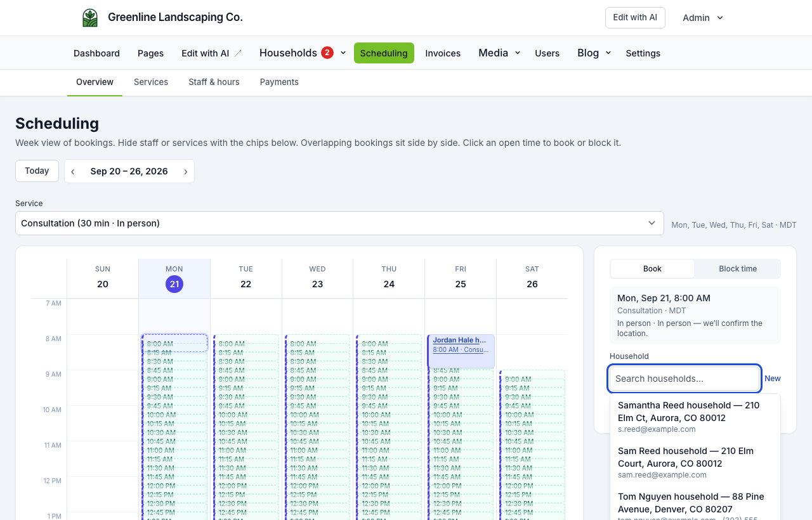The image size is (812, 520).
Task: Open the Jordan Hale booking on Friday
Action: (461, 351)
